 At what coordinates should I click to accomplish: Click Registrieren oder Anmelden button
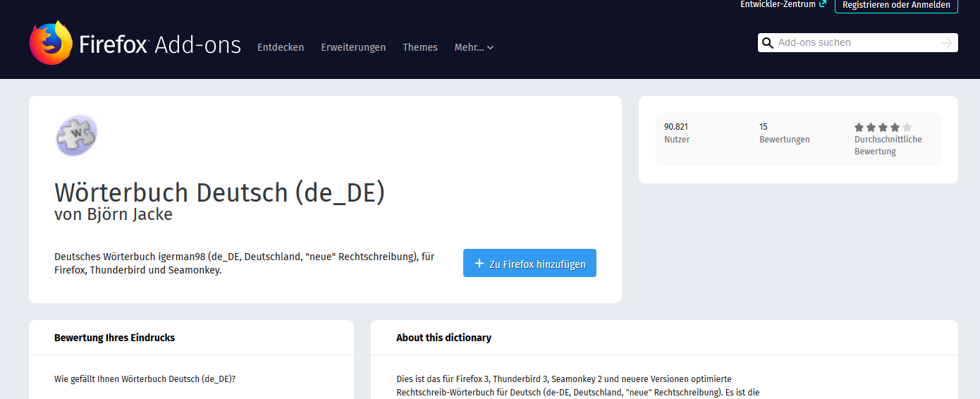pos(897,5)
